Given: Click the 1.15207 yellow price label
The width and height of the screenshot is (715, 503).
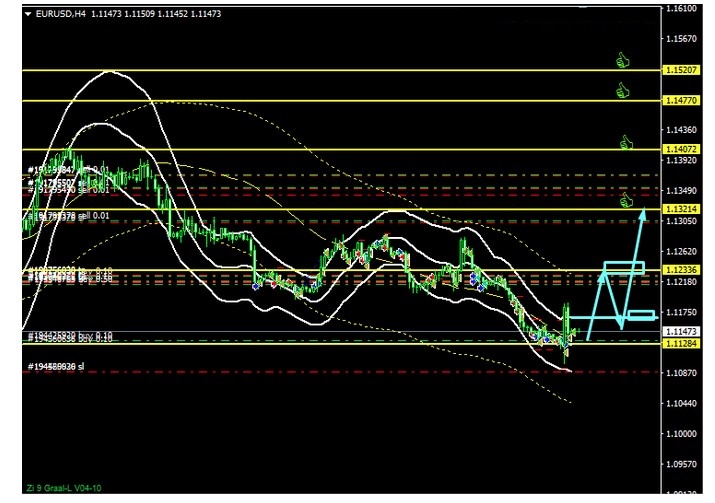Looking at the screenshot, I should pyautogui.click(x=678, y=70).
